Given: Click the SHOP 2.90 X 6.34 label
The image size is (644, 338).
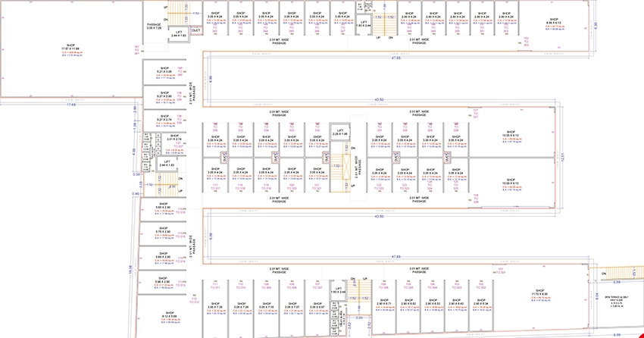Looking at the screenshot, I should click(x=481, y=302).
